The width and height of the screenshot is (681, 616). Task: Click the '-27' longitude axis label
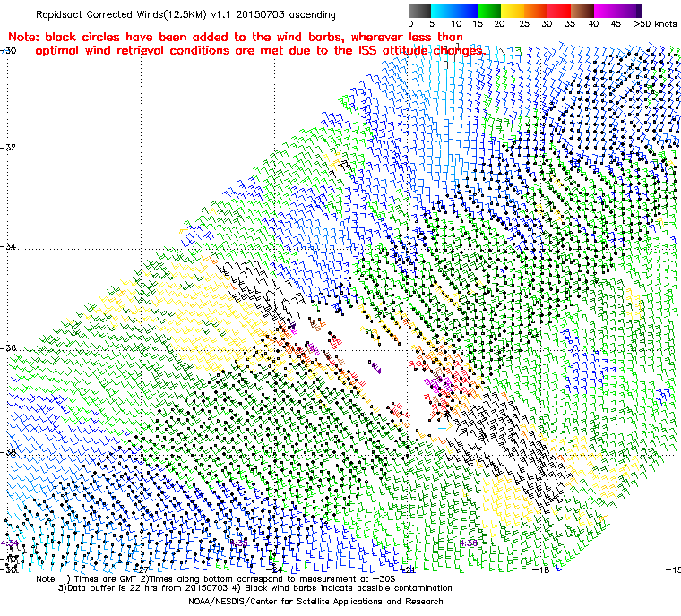tap(142, 569)
